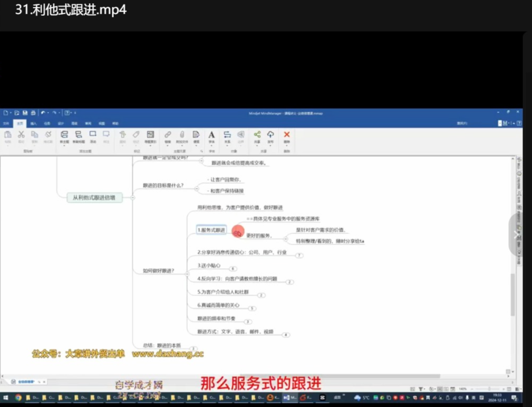The height and width of the screenshot is (407, 532).
Task: Click the red X 删除 delete icon
Action: 287,136
